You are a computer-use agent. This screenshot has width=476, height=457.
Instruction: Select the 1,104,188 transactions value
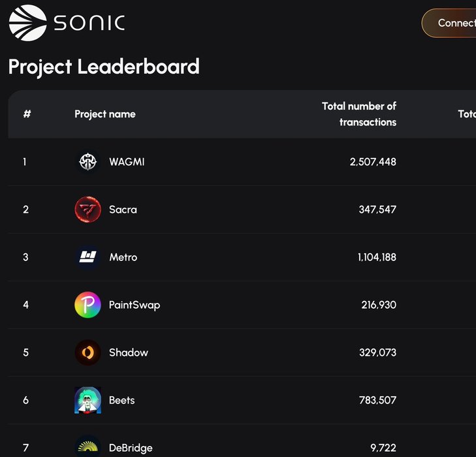[377, 257]
